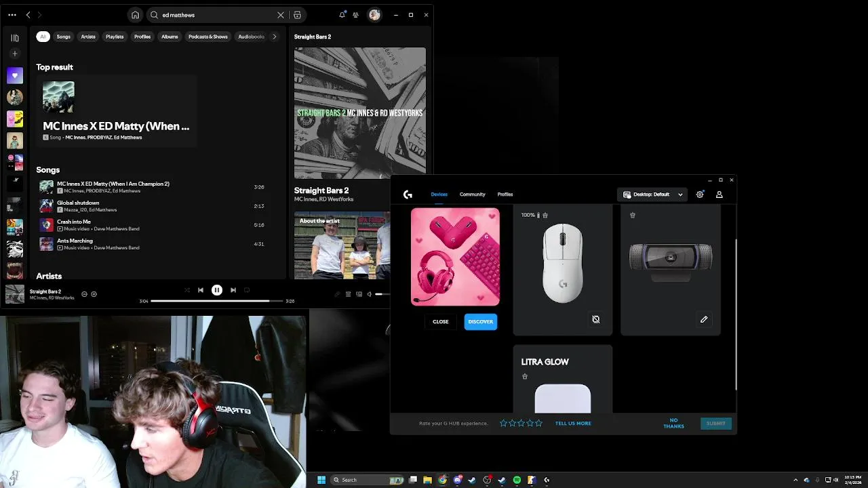Open the Browse icon in Spotify search bar
Viewport: 868px width, 488px height.
click(297, 15)
